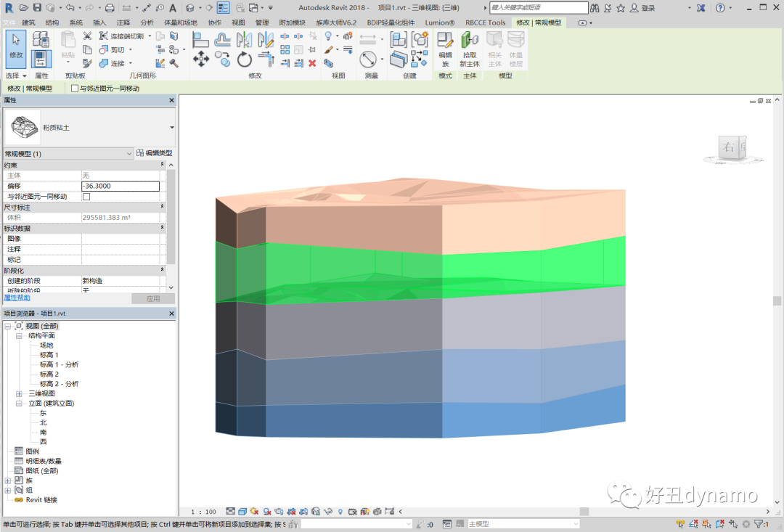Click the red Delete icon

312,63
